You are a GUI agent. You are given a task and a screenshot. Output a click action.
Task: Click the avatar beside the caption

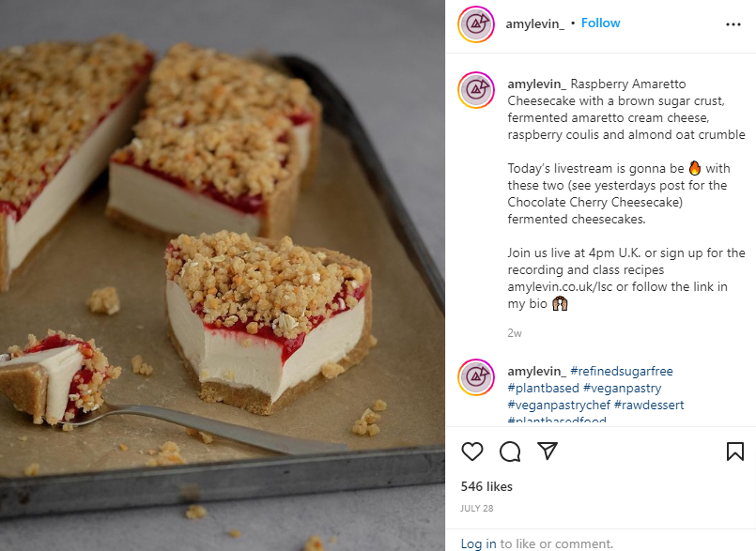point(476,90)
